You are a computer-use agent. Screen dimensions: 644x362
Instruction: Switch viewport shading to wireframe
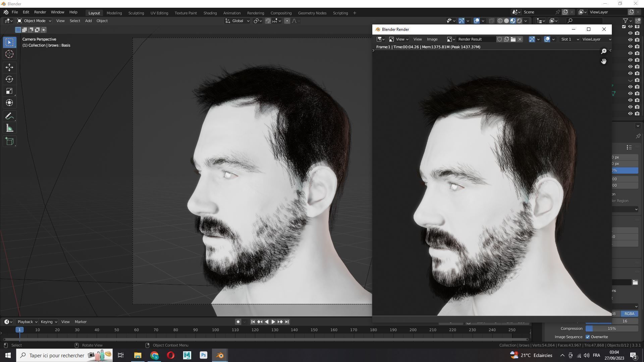click(x=500, y=21)
